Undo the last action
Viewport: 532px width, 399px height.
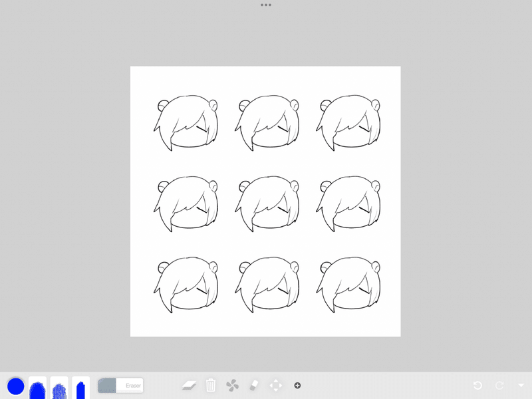tap(477, 386)
